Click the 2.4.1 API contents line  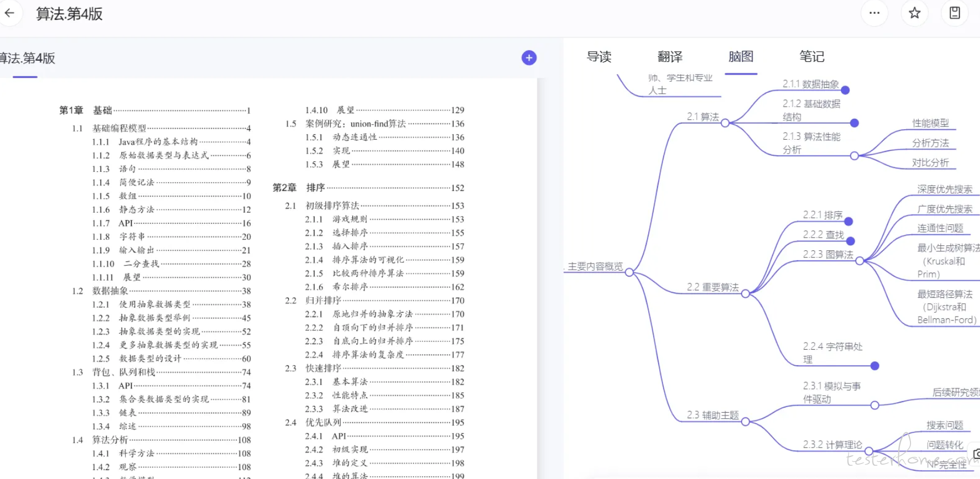click(385, 436)
